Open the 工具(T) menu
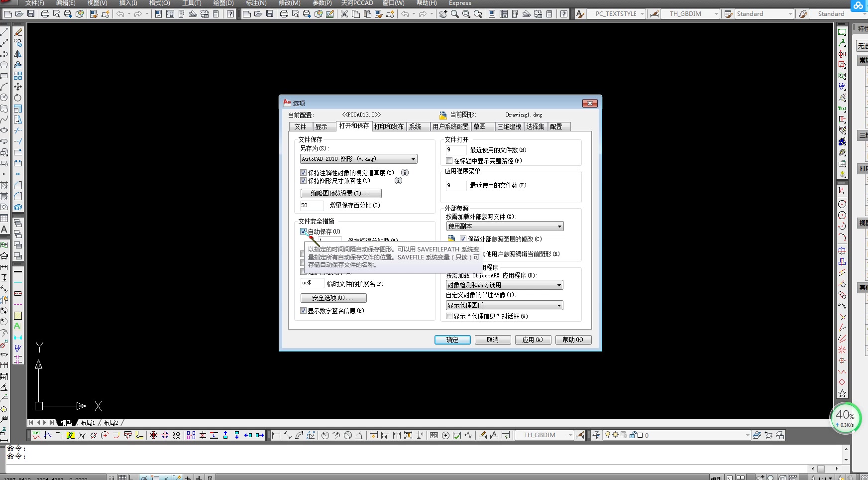 (192, 3)
